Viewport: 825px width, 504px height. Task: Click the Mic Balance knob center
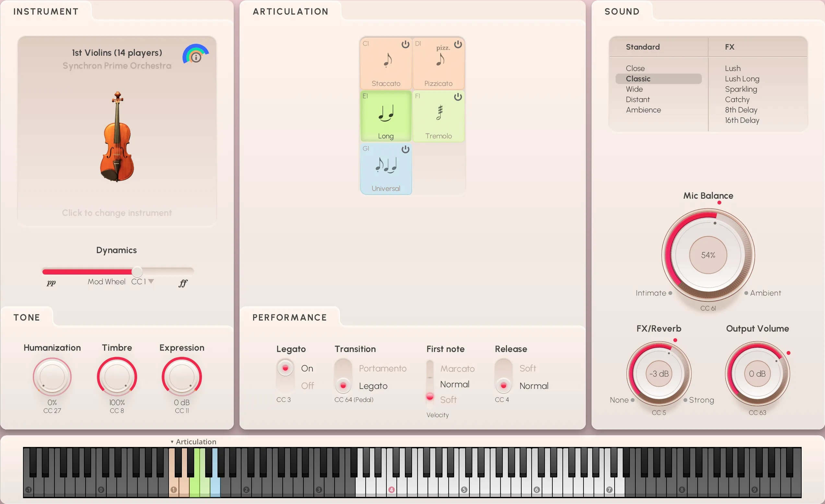point(708,255)
